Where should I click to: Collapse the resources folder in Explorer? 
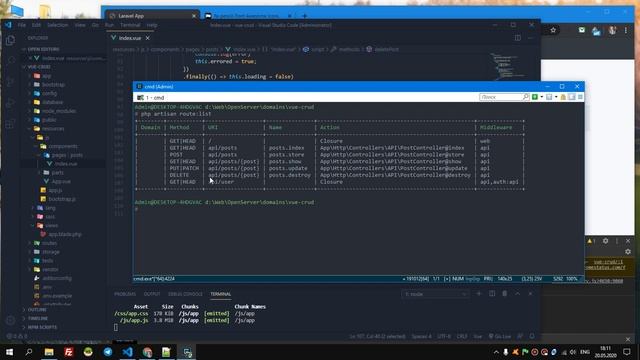pos(53,129)
